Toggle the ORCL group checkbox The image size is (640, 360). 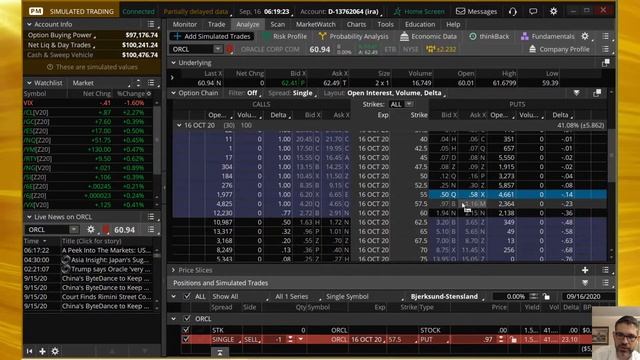(187, 319)
